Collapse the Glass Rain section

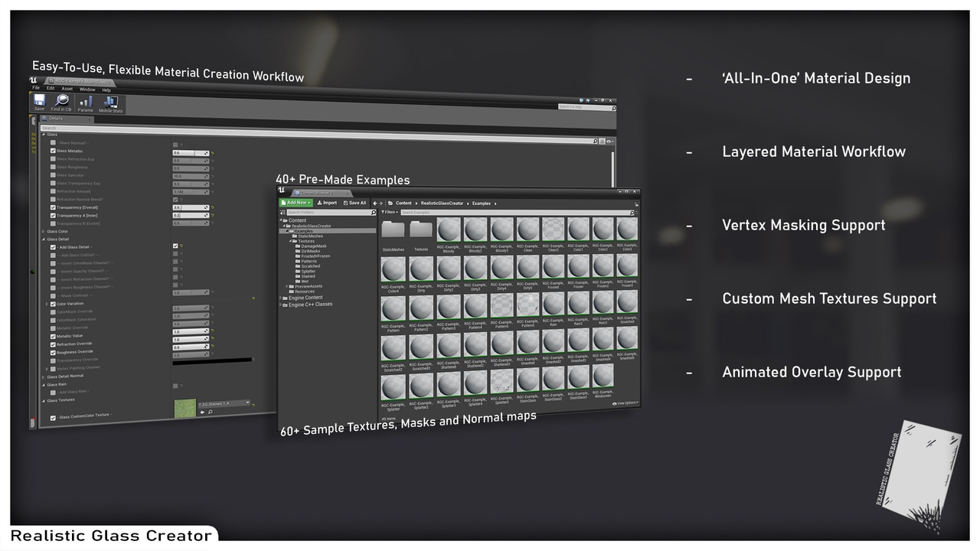(x=43, y=385)
